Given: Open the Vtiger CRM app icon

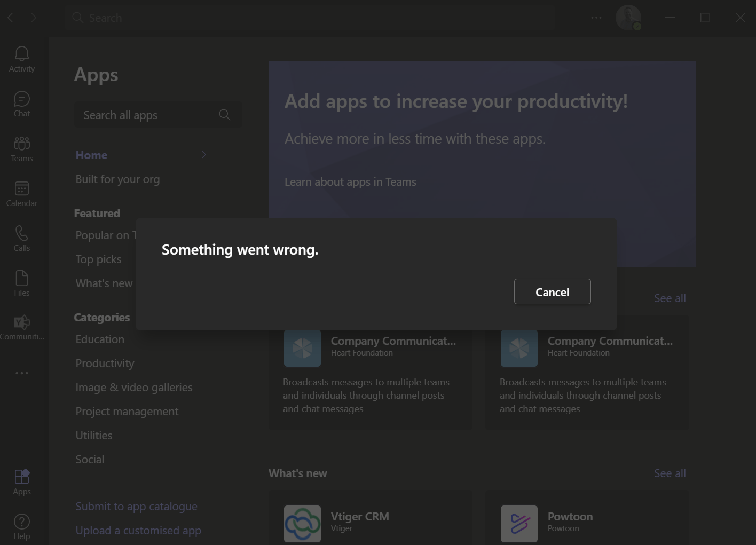Looking at the screenshot, I should tap(303, 524).
